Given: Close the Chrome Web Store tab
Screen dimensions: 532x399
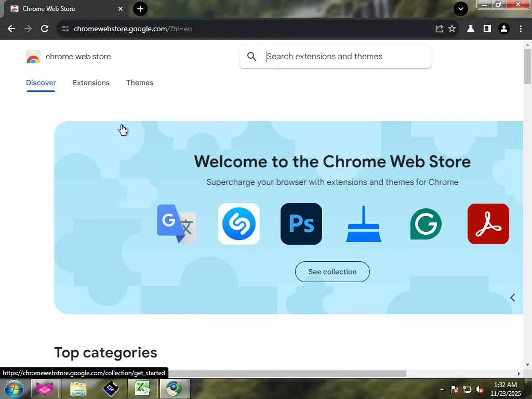Looking at the screenshot, I should [x=121, y=9].
